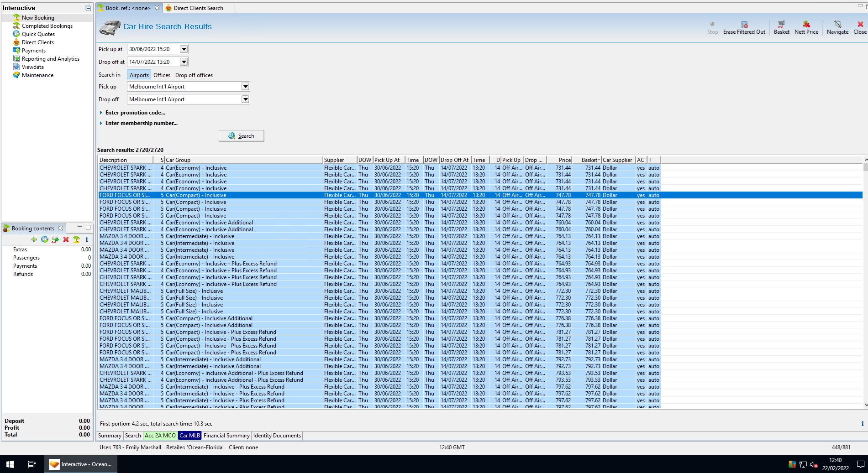Screen dimensions: 868x473
Task: Open Completed Bookings
Action: (x=47, y=26)
